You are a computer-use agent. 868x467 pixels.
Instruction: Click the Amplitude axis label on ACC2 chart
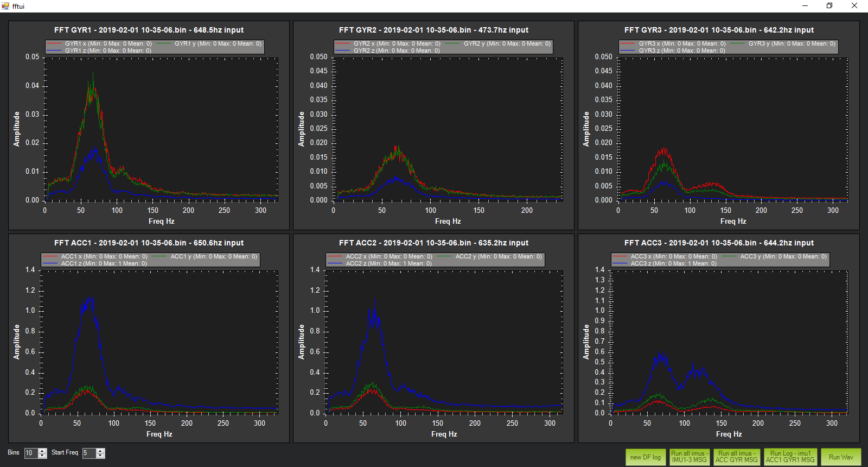click(301, 342)
